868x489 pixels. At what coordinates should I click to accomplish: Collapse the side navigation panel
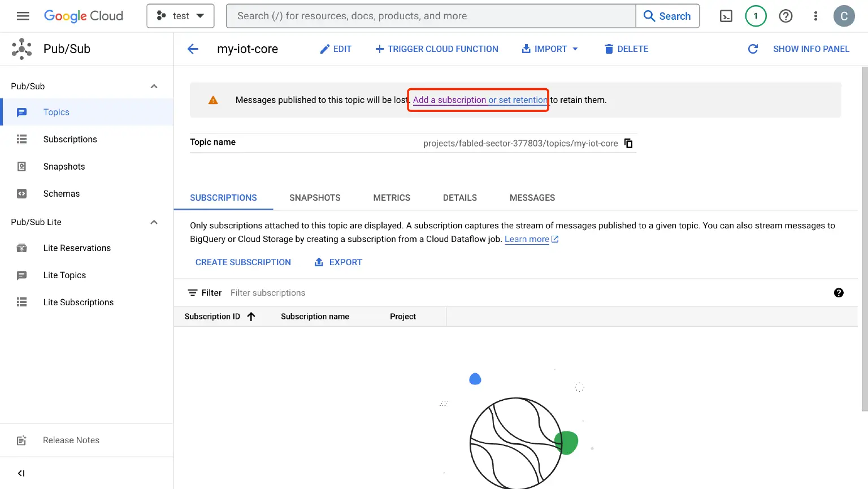(21, 473)
